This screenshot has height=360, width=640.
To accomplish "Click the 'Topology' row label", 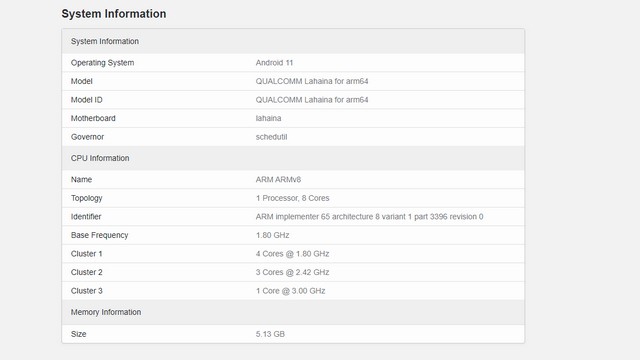I will click(87, 198).
